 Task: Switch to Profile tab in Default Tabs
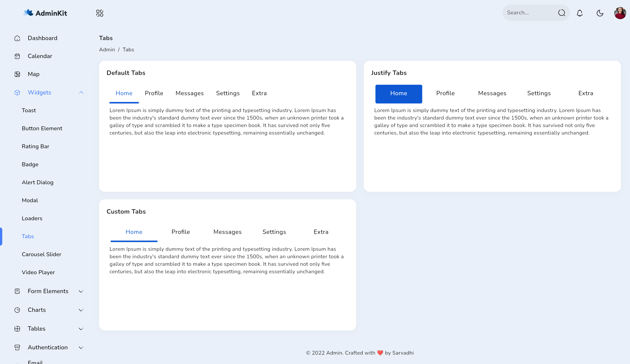click(x=154, y=93)
